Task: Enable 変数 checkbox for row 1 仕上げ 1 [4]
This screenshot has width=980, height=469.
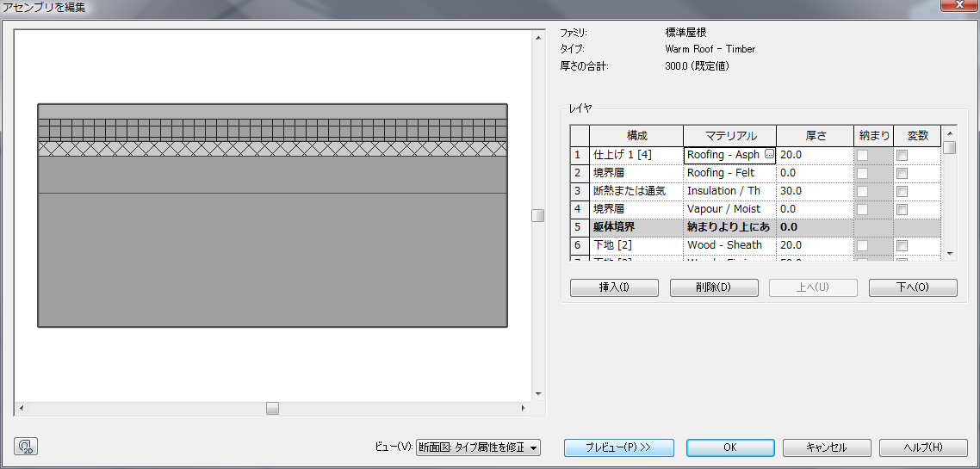Action: coord(902,155)
